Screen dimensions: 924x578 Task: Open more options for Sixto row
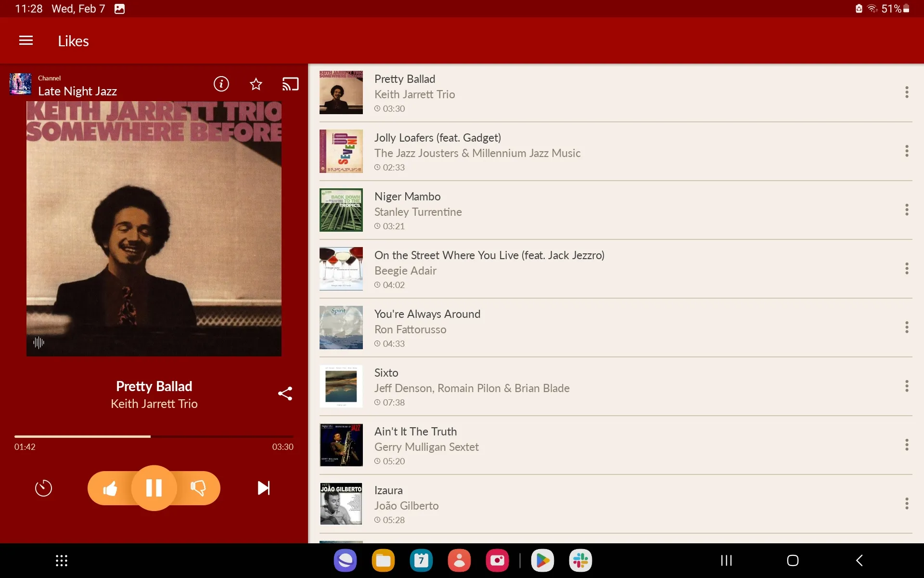click(x=907, y=386)
